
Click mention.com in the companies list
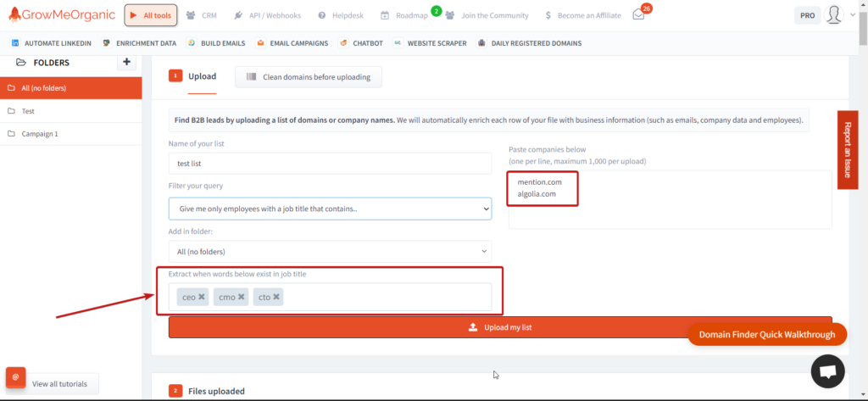click(x=540, y=181)
